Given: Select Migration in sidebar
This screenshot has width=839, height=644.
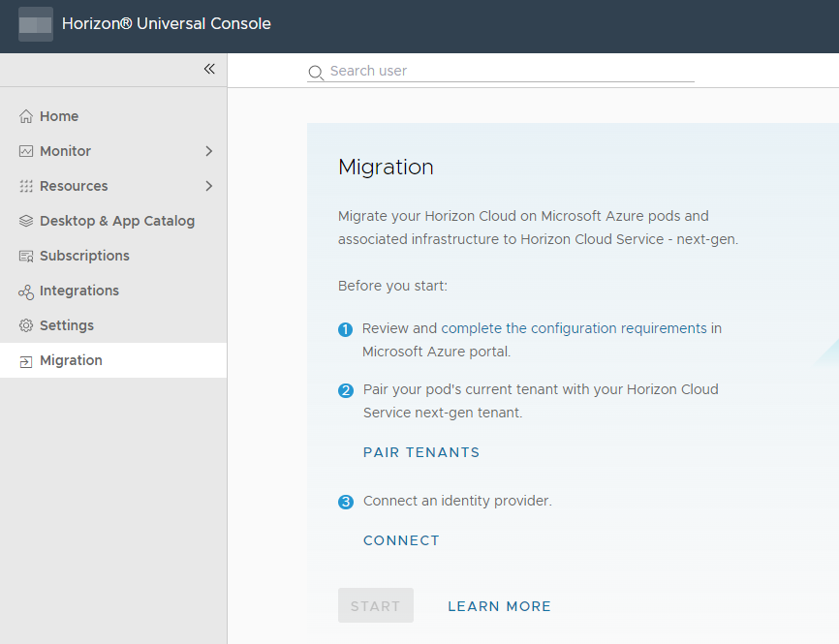Looking at the screenshot, I should click(113, 360).
